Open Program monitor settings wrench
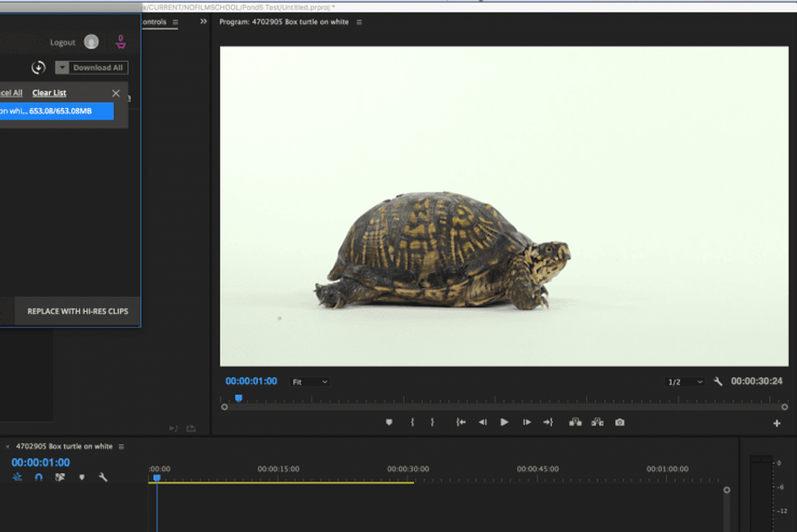 717,382
